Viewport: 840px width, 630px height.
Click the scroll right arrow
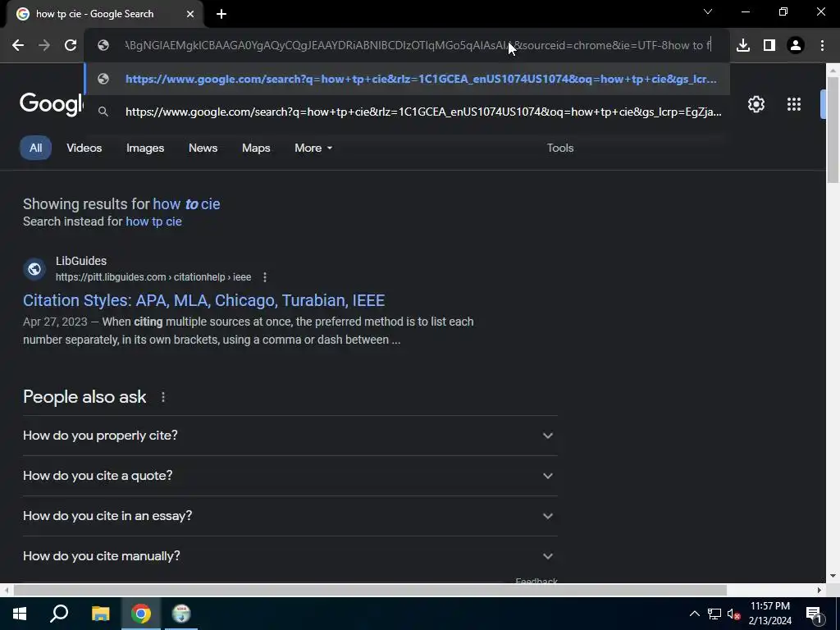[x=819, y=591]
